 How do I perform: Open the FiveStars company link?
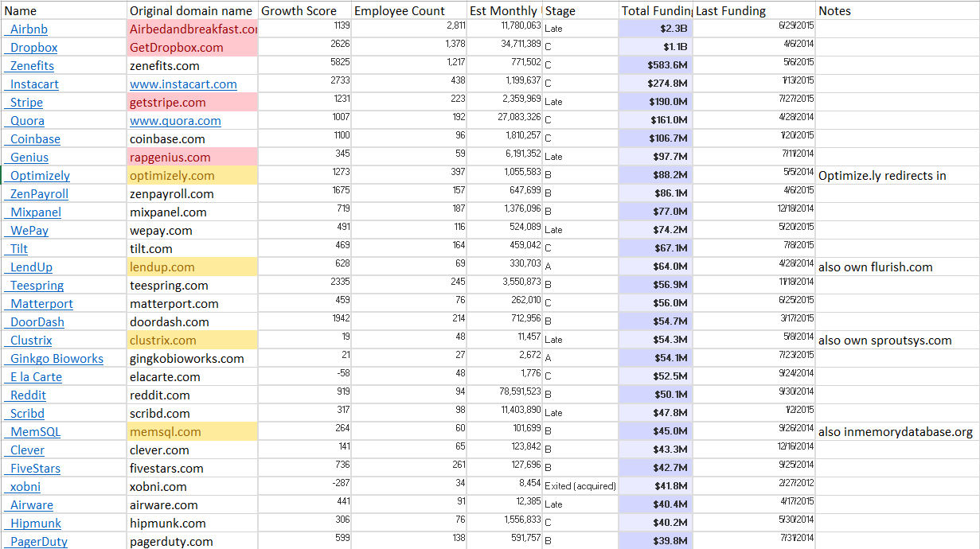(x=35, y=469)
